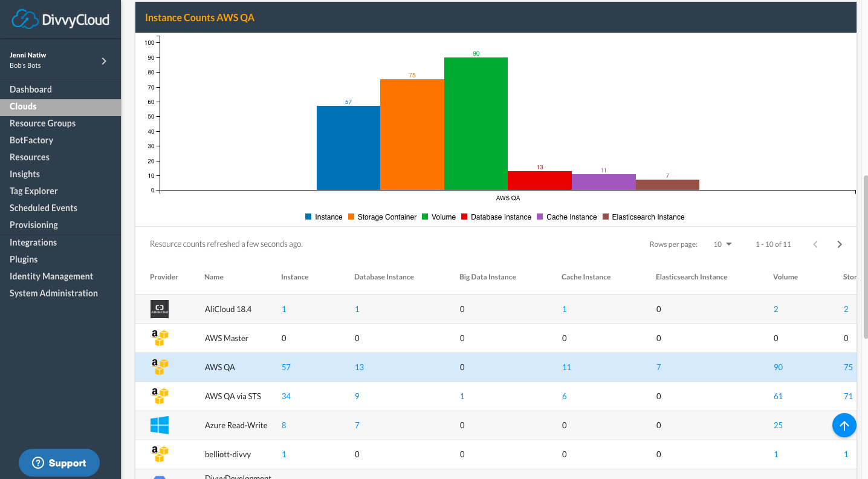Select belliott-divvy cloud name
This screenshot has height=479, width=868.
[228, 454]
